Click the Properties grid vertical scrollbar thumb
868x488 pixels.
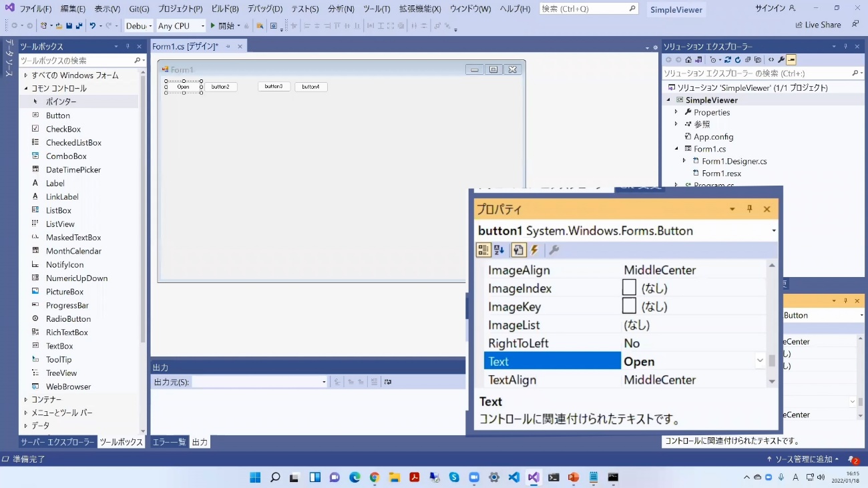pyautogui.click(x=772, y=360)
